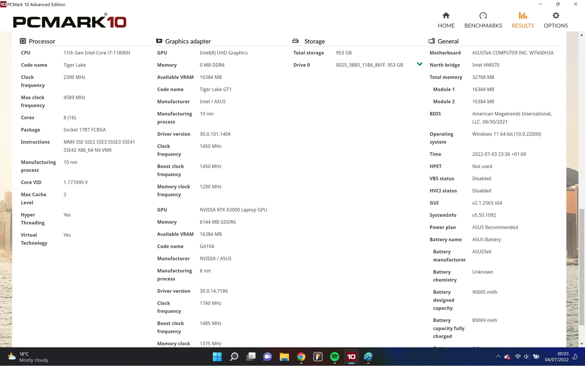
Task: Click the volume speaker tray icon
Action: pos(526,357)
